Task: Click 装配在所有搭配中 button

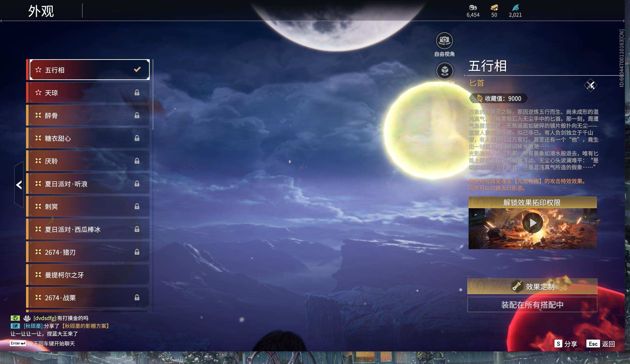Action: click(x=532, y=305)
